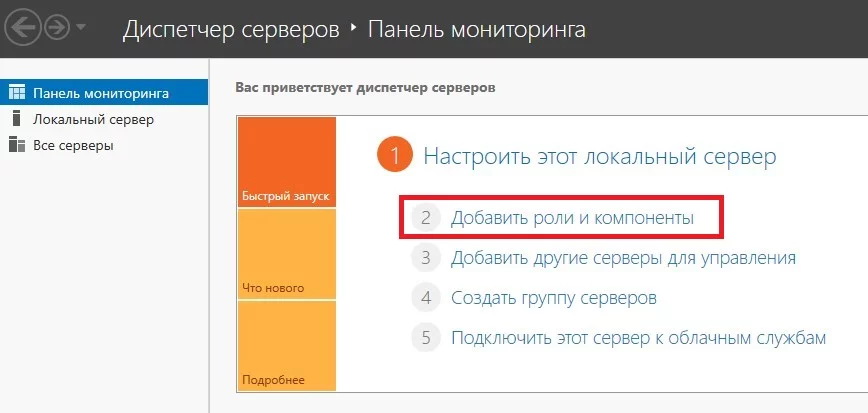Select Панель мониторинга in the sidebar
Image resolution: width=868 pixels, height=413 pixels.
click(x=104, y=92)
